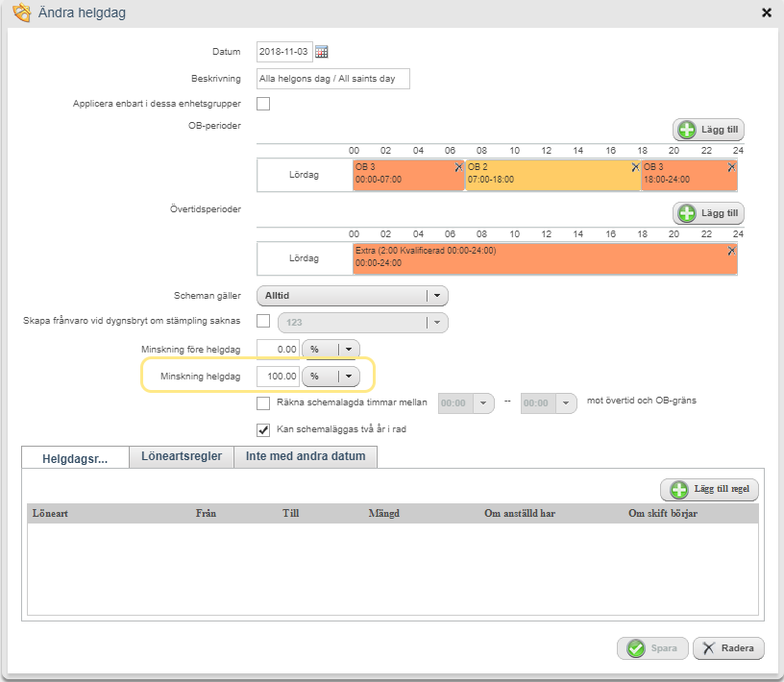Open unit dropdown for Minskning helgdag
The image size is (784, 682).
[x=331, y=376]
